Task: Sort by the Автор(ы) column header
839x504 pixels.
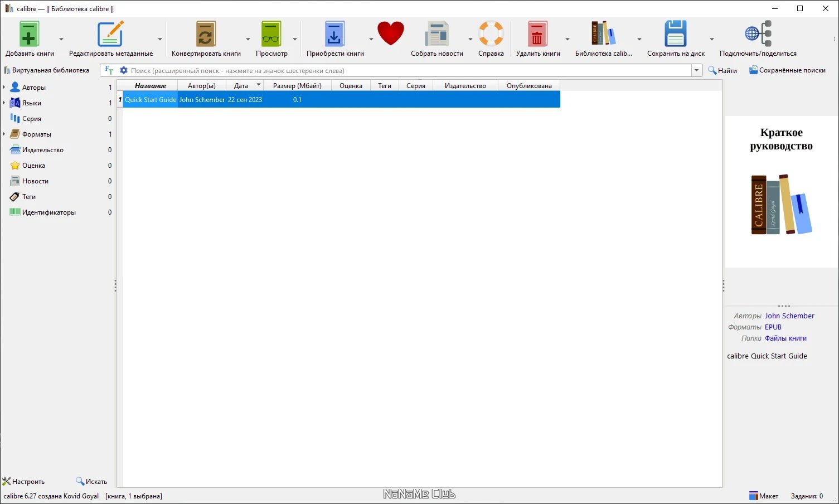Action: (x=202, y=85)
